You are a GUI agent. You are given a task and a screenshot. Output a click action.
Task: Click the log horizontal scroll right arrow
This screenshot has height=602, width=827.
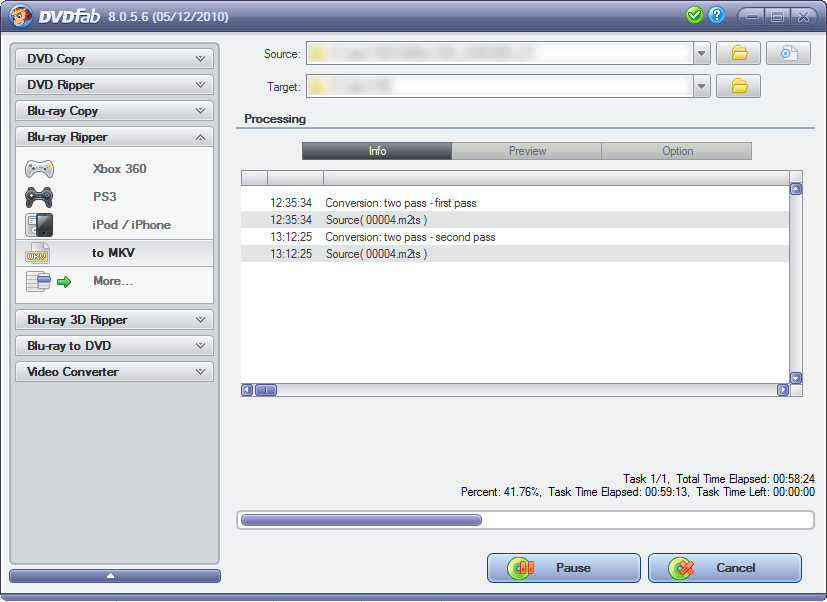point(783,390)
